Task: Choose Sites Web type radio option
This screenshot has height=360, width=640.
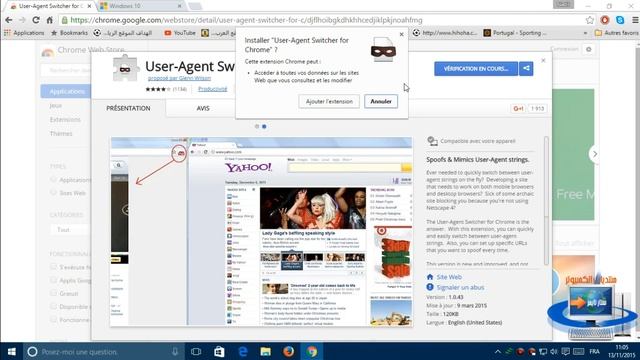Action: point(53,193)
